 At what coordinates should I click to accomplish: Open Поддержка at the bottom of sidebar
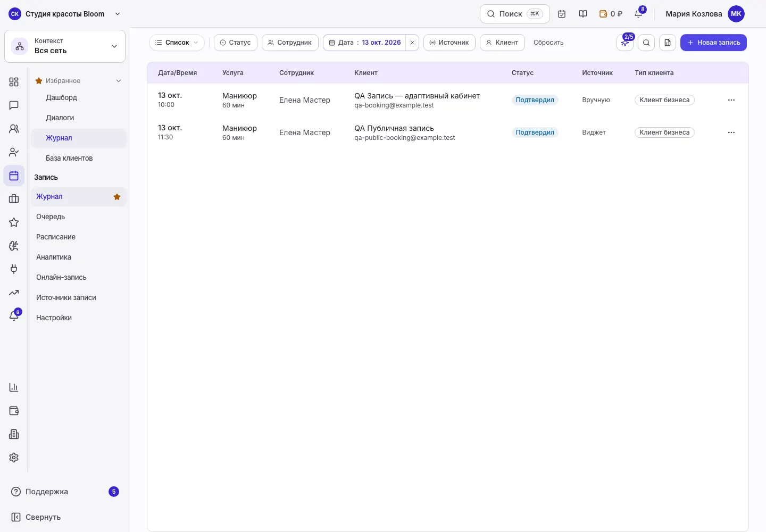point(65,492)
